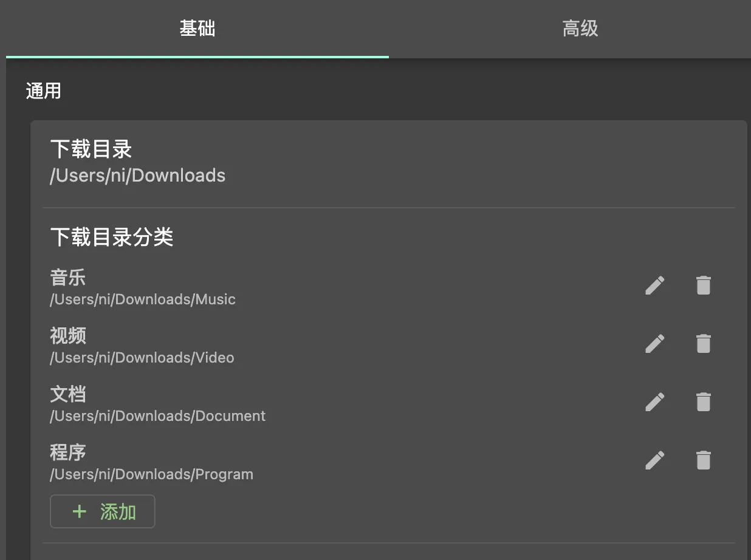Open the 下载目录 setting field
Viewport: 751px width, 560px height.
91,149
